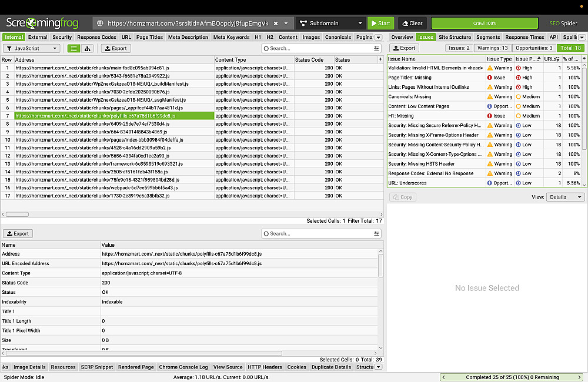
Task: Select the Page Titles: Missing issue
Action: click(484, 78)
